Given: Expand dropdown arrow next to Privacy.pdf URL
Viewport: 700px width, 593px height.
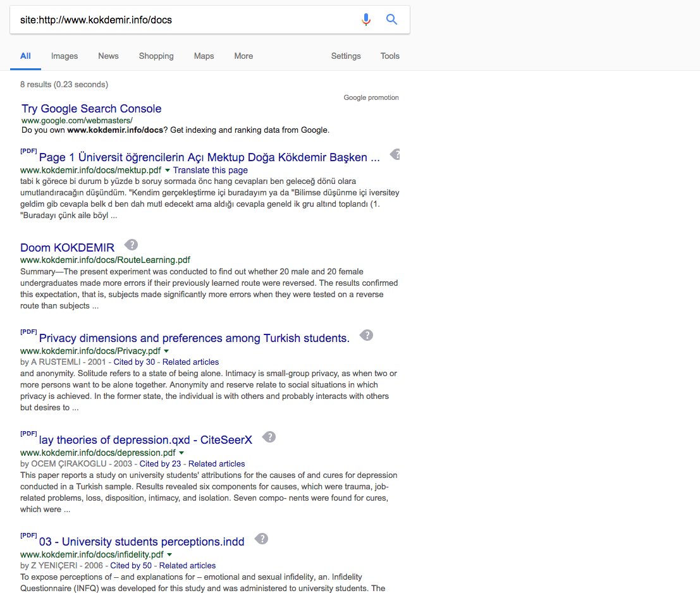Looking at the screenshot, I should (166, 351).
